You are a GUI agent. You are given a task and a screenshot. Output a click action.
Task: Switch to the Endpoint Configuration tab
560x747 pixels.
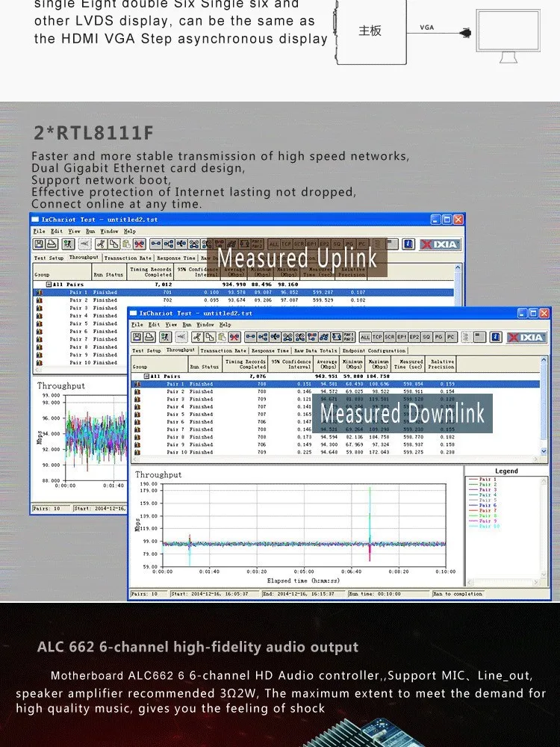click(374, 350)
